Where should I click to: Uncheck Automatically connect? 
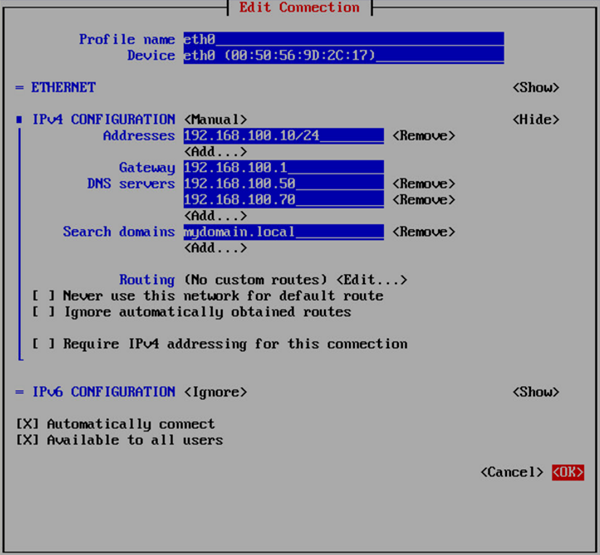pyautogui.click(x=115, y=424)
